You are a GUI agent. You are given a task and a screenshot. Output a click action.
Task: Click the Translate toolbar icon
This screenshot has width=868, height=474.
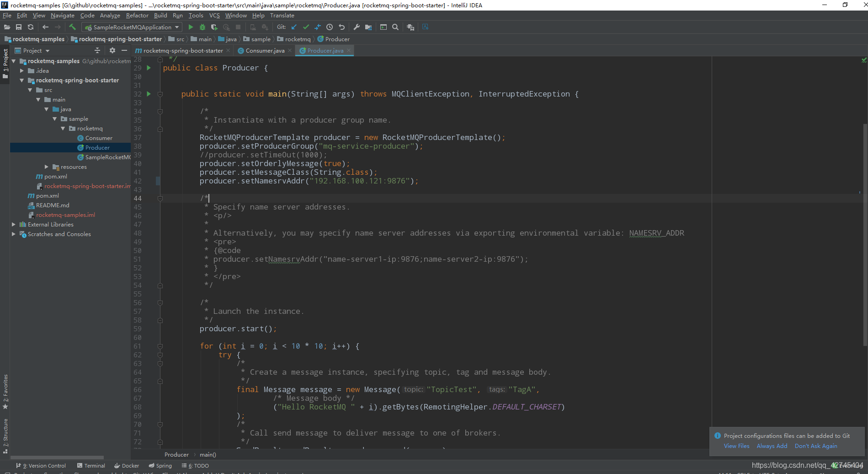tap(426, 27)
